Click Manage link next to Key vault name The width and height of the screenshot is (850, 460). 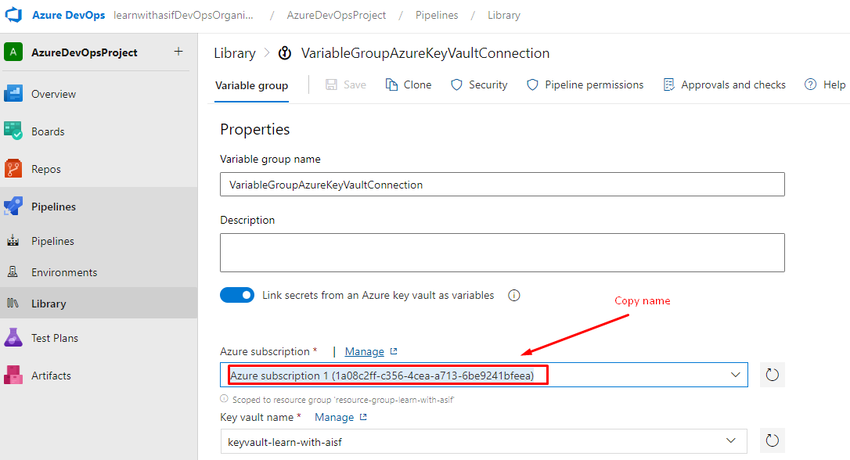[x=334, y=417]
